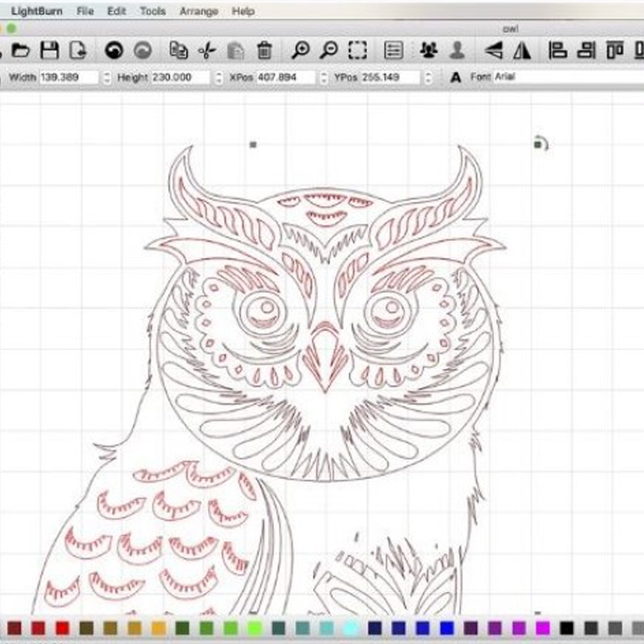644x644 pixels.
Task: Open the LightBurn application menu
Action: pos(37,11)
